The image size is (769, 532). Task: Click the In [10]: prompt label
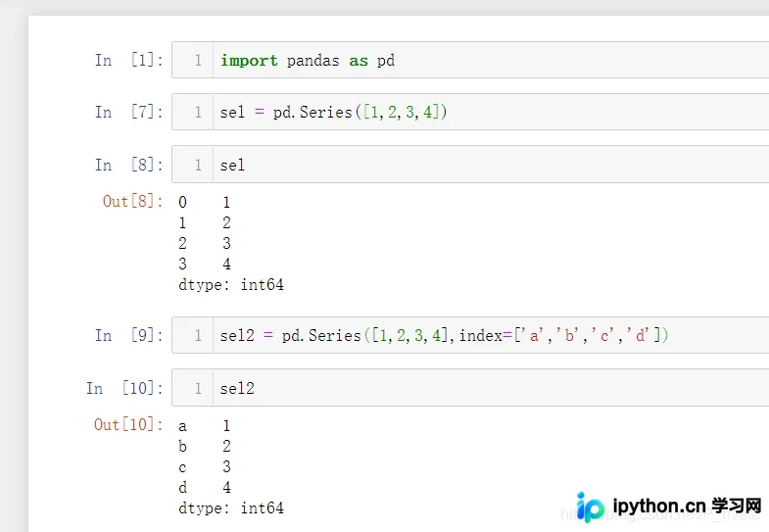point(124,388)
